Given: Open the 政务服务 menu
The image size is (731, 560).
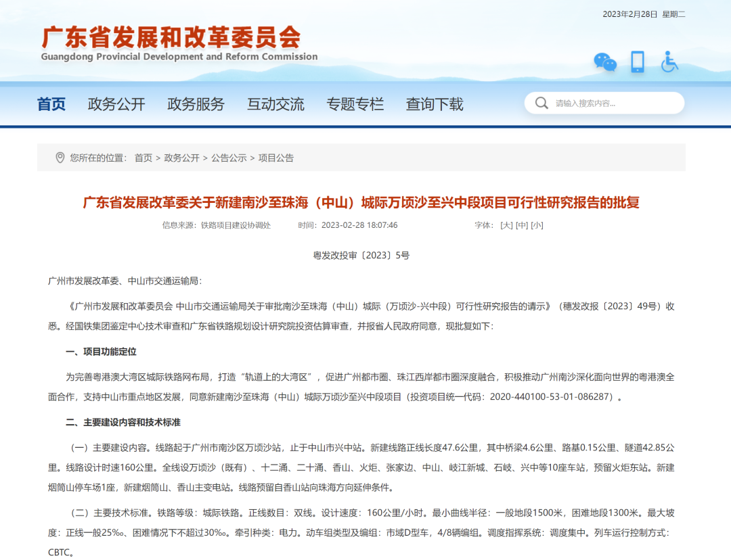Looking at the screenshot, I should [x=196, y=104].
